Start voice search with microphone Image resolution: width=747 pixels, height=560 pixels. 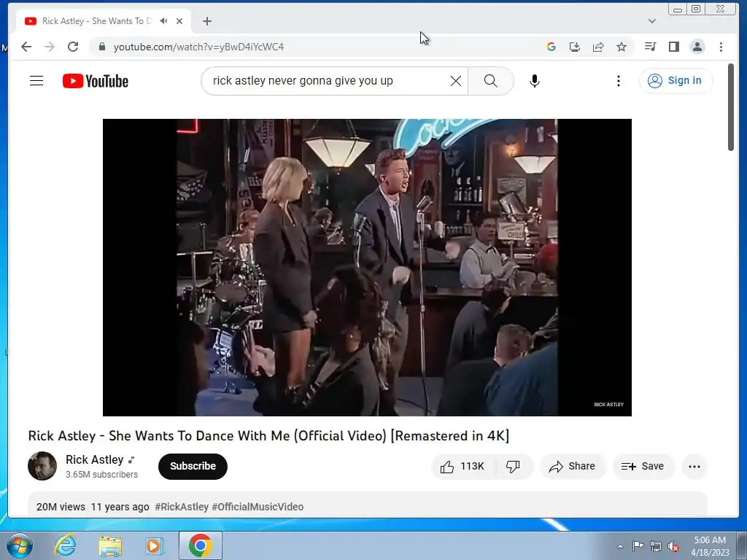coord(535,81)
